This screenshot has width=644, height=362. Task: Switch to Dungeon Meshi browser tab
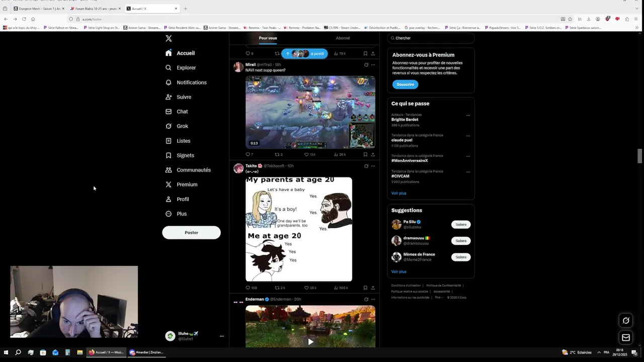click(x=38, y=9)
